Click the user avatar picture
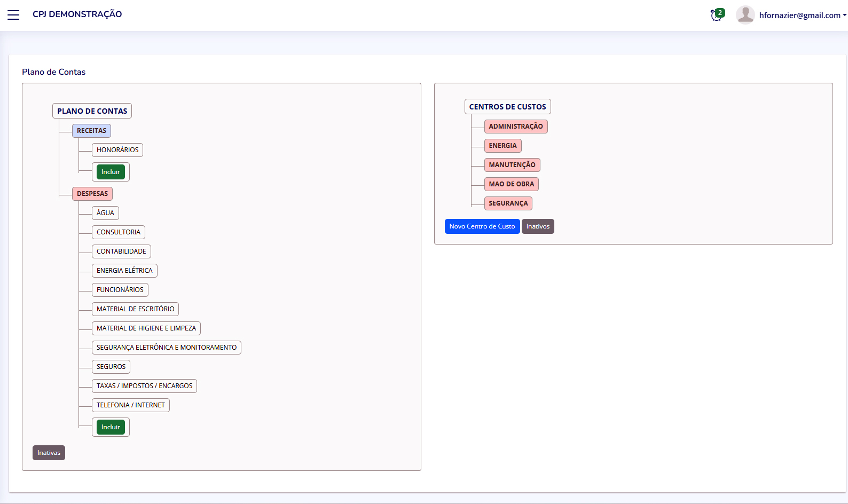The height and width of the screenshot is (504, 848). coord(745,15)
